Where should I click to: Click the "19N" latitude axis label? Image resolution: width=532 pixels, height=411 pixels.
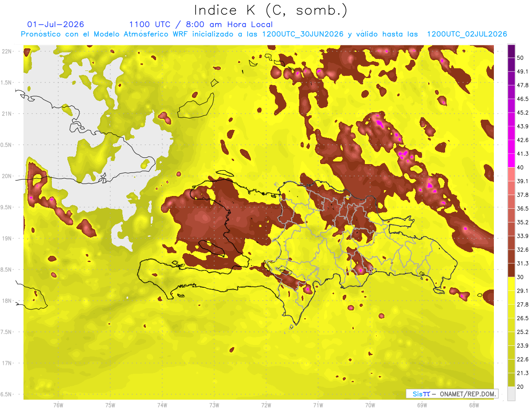point(8,239)
